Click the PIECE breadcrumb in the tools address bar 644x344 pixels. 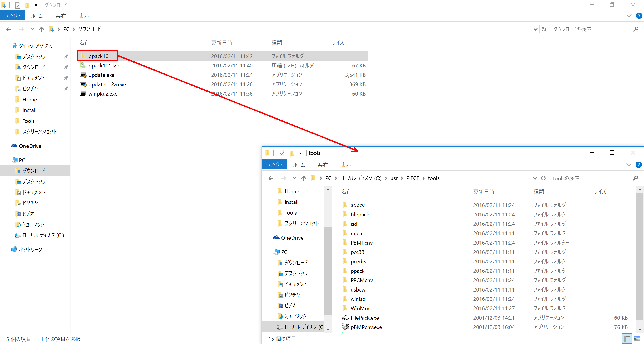[x=413, y=178]
